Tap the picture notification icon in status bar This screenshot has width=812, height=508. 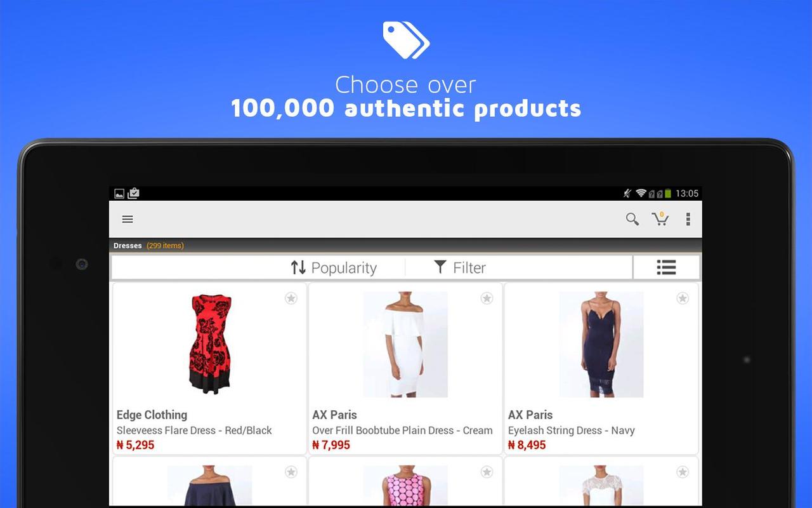pos(119,194)
